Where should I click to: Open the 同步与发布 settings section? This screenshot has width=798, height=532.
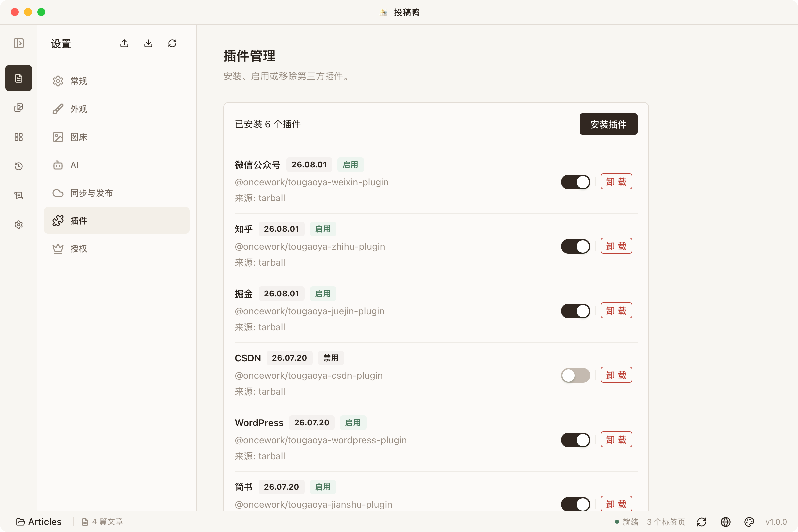pos(117,193)
